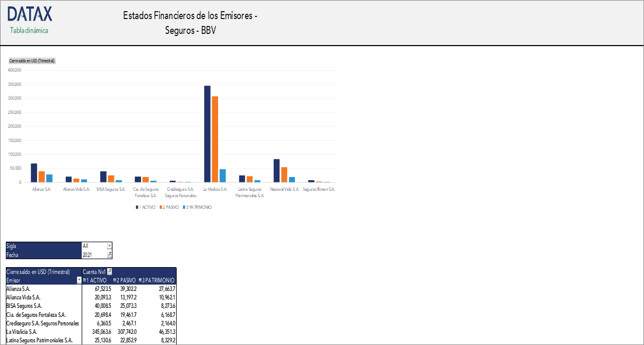Click the filter icon beside the Fecha field

(109, 253)
